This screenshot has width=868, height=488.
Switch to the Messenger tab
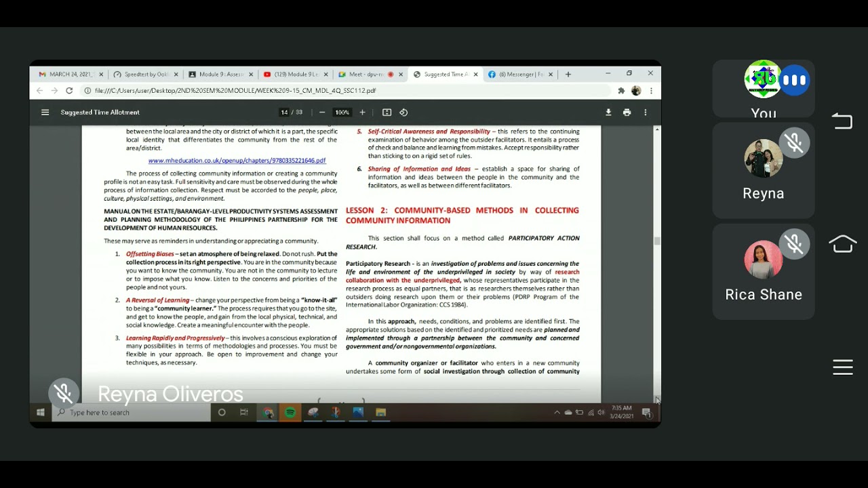521,75
